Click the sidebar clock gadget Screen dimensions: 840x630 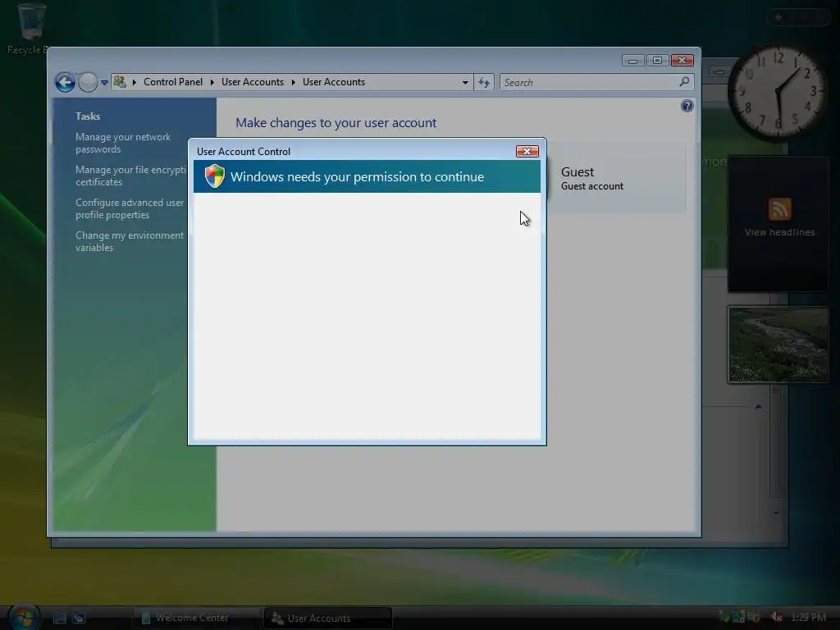pos(778,92)
